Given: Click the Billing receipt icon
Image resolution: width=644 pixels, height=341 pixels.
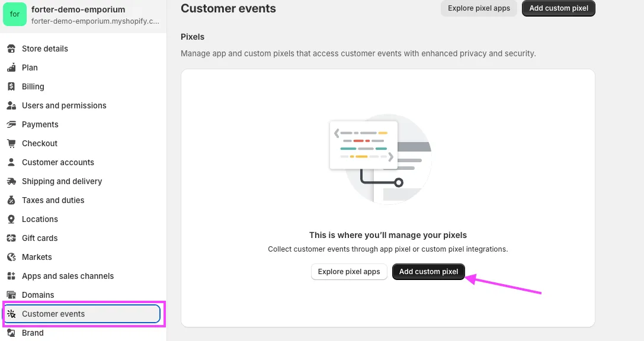Looking at the screenshot, I should [11, 86].
